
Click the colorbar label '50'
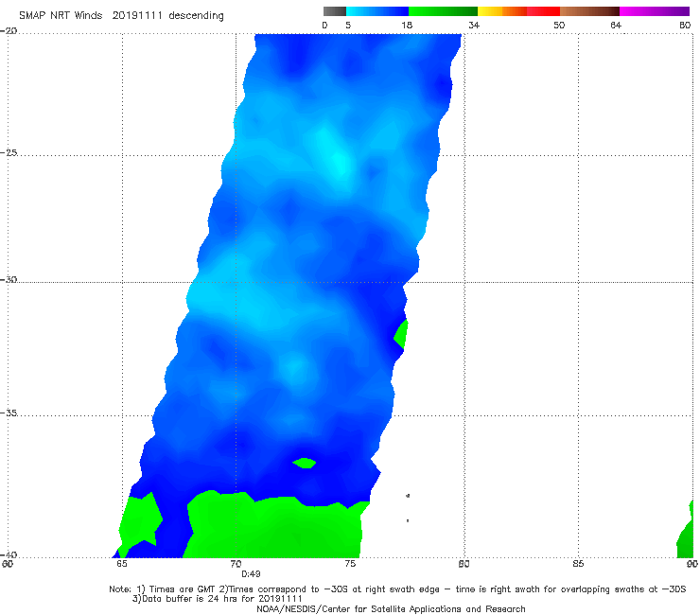[x=559, y=25]
